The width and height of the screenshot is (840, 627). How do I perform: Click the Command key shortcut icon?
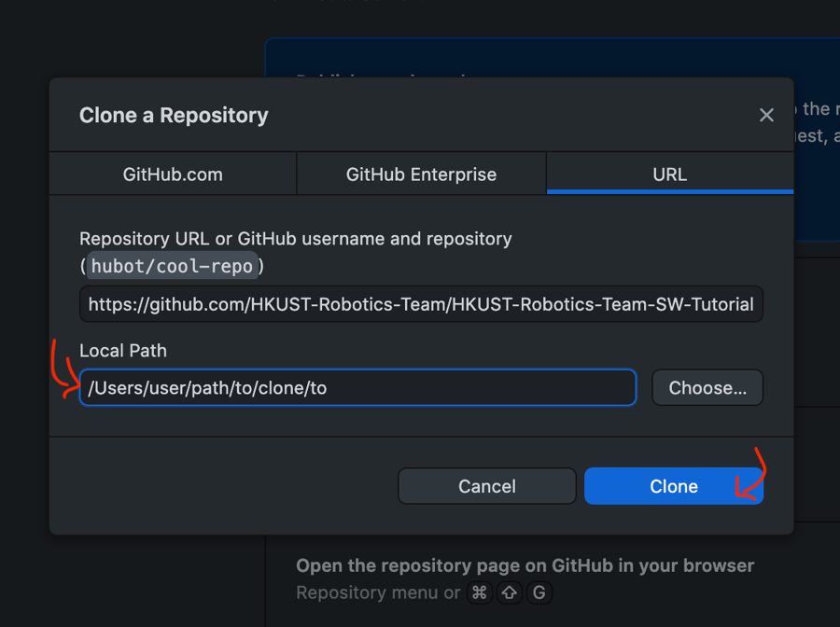coord(480,593)
